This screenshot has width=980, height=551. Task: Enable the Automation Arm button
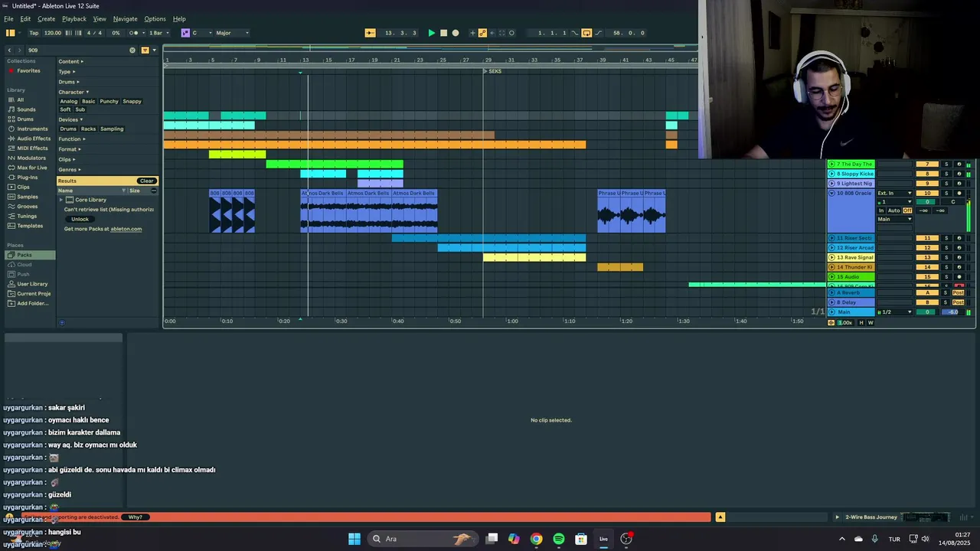coord(482,33)
